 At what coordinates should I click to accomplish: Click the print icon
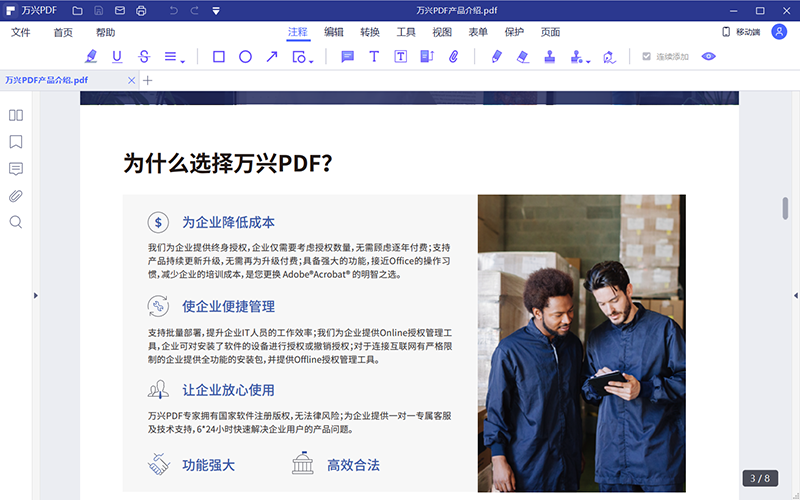(141, 10)
